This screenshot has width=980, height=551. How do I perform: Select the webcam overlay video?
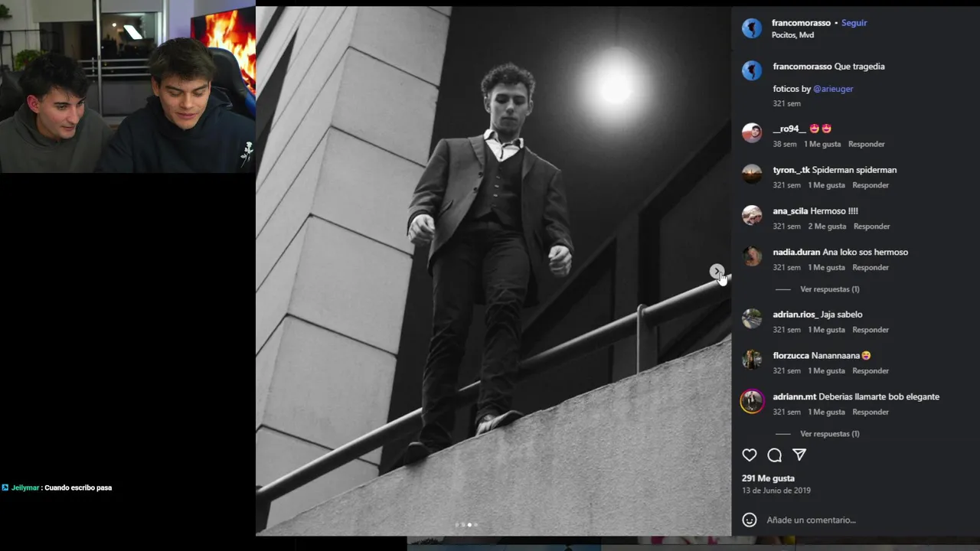click(128, 86)
